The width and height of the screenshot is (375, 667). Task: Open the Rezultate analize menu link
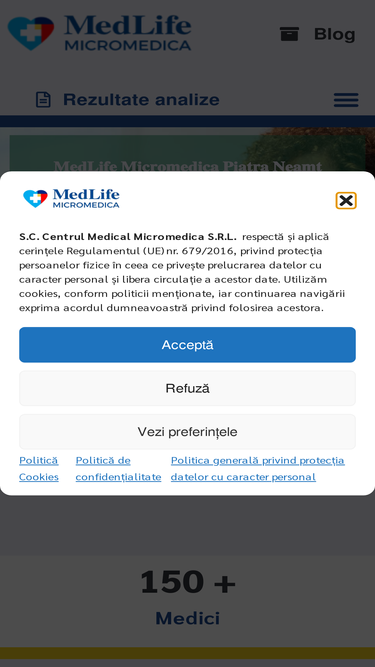pos(141,100)
